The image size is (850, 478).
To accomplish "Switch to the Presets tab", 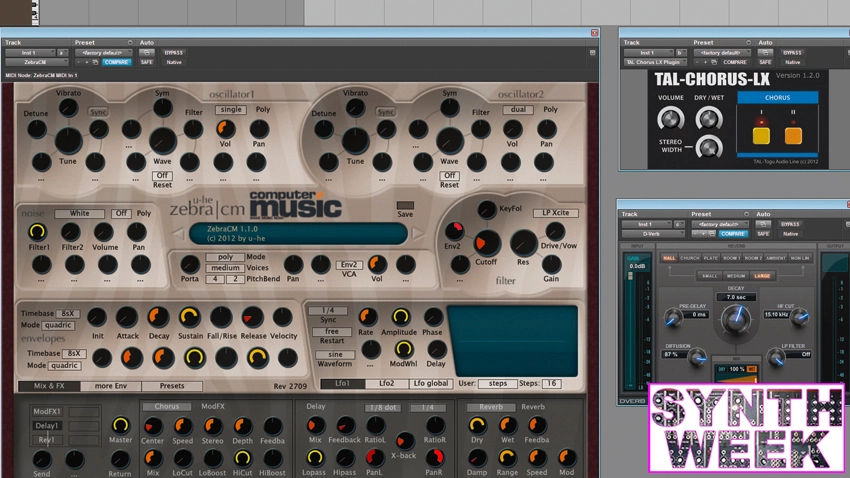I will tap(172, 386).
